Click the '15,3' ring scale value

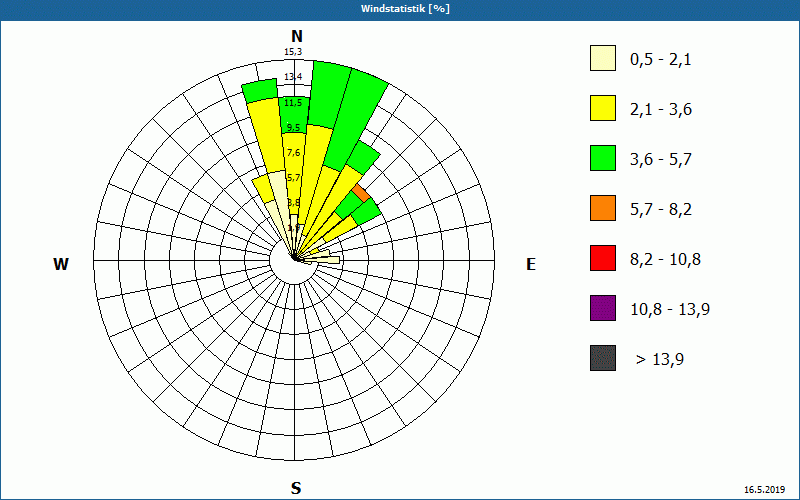(x=293, y=52)
